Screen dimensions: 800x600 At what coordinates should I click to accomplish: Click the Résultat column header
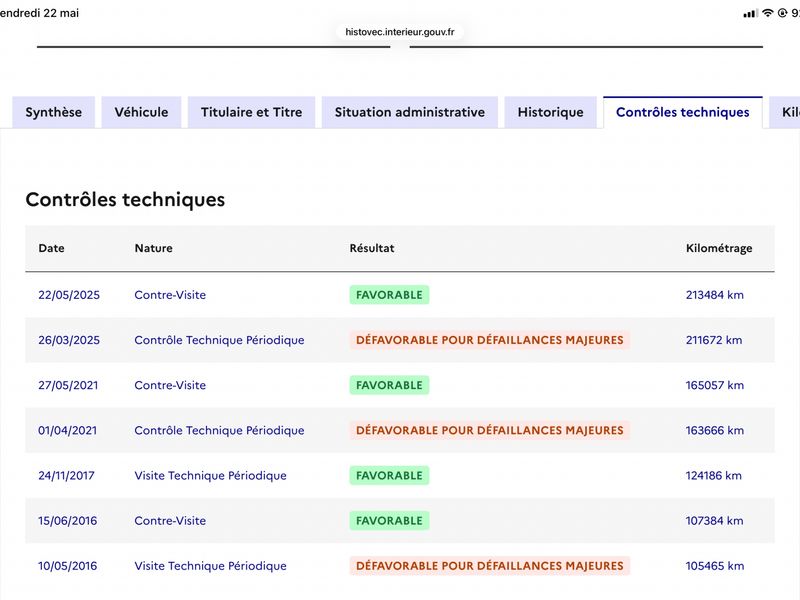click(x=372, y=248)
